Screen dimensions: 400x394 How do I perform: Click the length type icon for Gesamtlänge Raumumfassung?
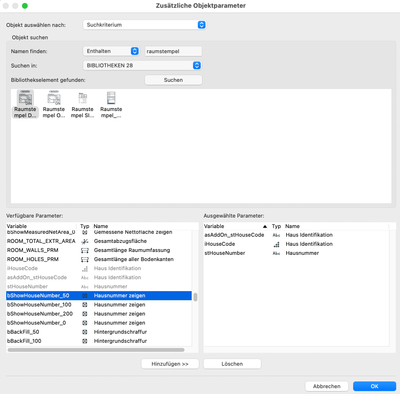85,250
